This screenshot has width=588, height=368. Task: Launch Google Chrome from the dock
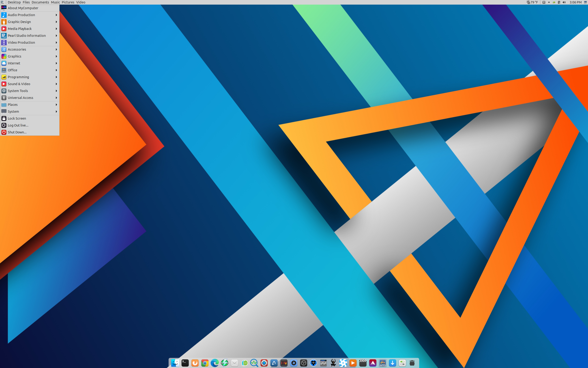(x=205, y=363)
